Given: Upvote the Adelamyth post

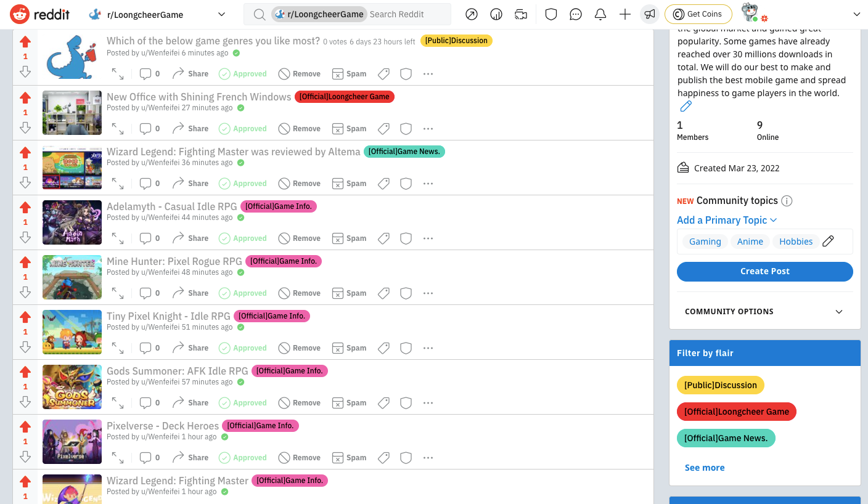Looking at the screenshot, I should (x=25, y=207).
